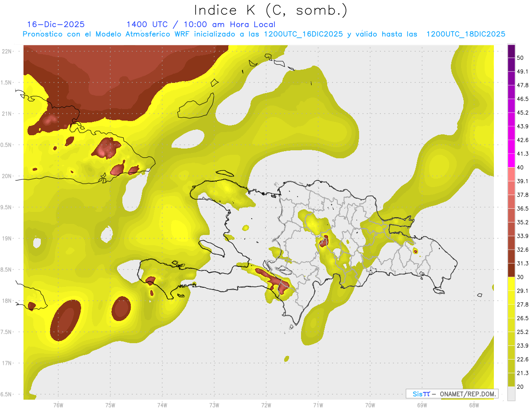
Task: Click the '21N' latitude label
Action: click(7, 114)
